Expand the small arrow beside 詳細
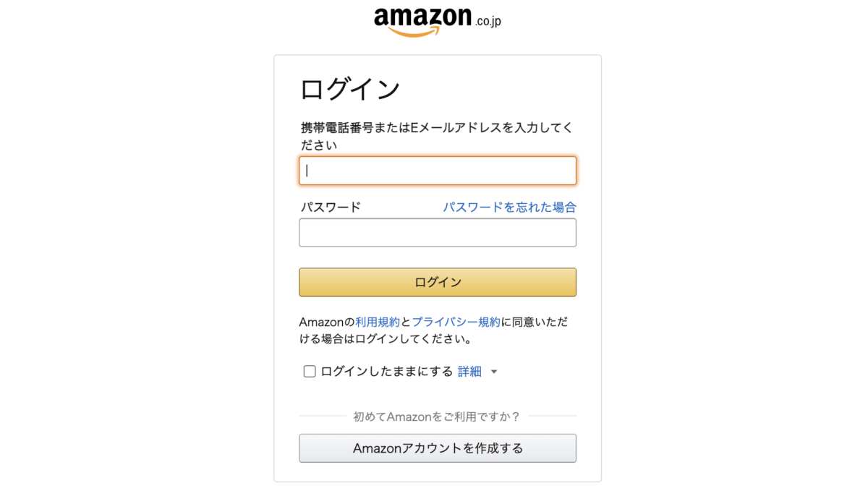The image size is (868, 496). 494,372
